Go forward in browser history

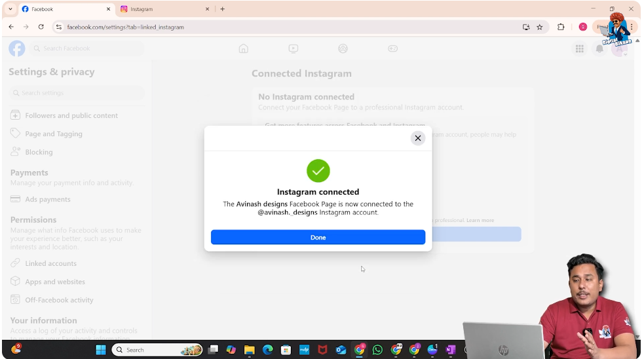[x=26, y=27]
